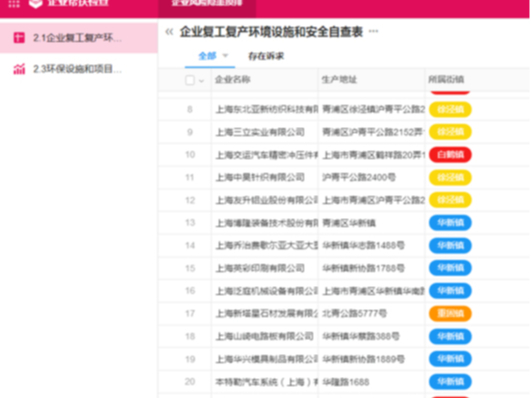Select company 上海三立实业有限公司
This screenshot has height=398, width=531.
click(x=260, y=132)
